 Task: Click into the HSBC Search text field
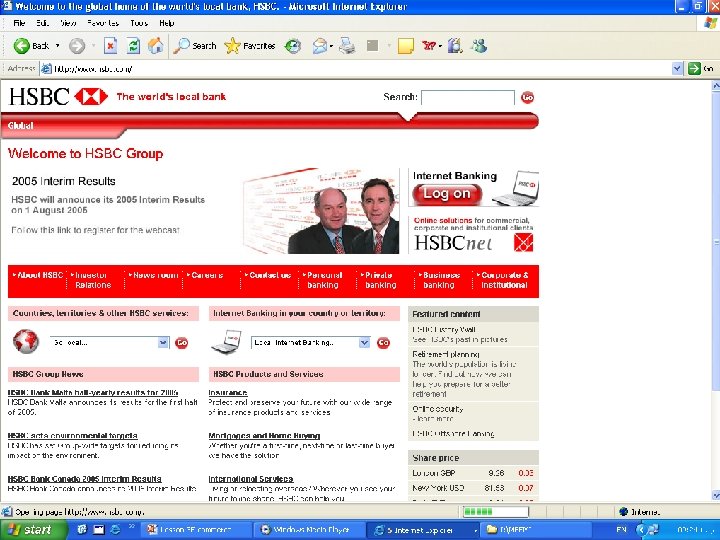tap(468, 98)
